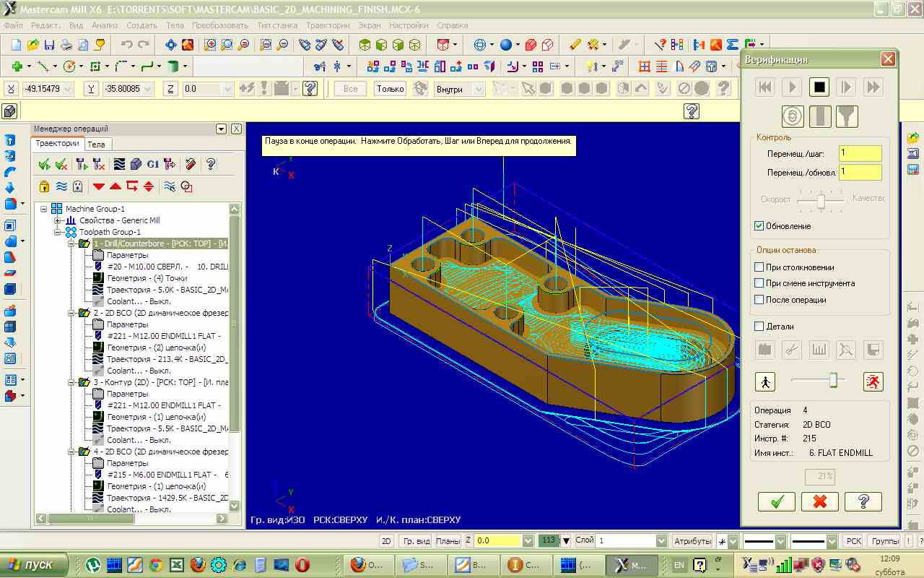This screenshot has width=924, height=578.
Task: Open the Y coordinate dropdown
Action: tap(148, 90)
